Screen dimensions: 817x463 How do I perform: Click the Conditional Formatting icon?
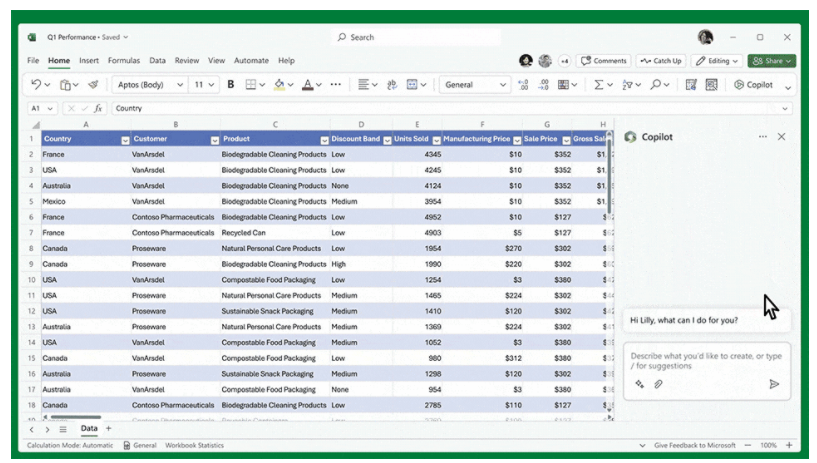point(563,84)
